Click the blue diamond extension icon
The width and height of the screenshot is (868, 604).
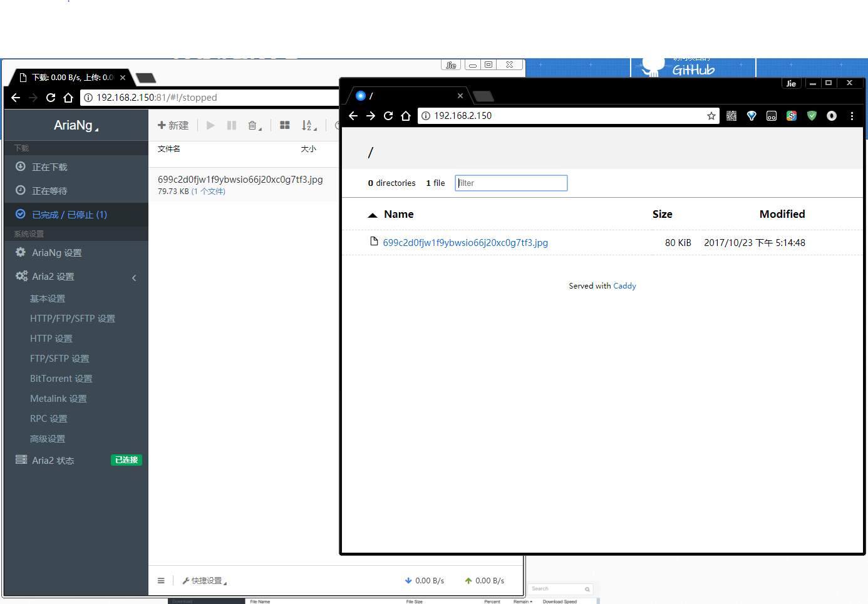point(752,116)
